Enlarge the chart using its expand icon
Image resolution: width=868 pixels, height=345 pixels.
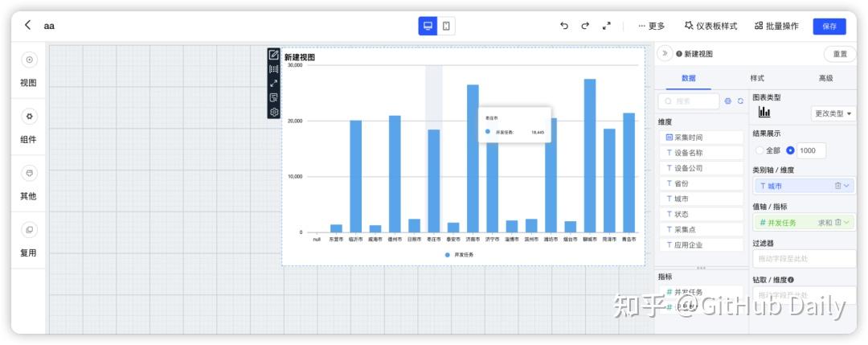pyautogui.click(x=273, y=84)
